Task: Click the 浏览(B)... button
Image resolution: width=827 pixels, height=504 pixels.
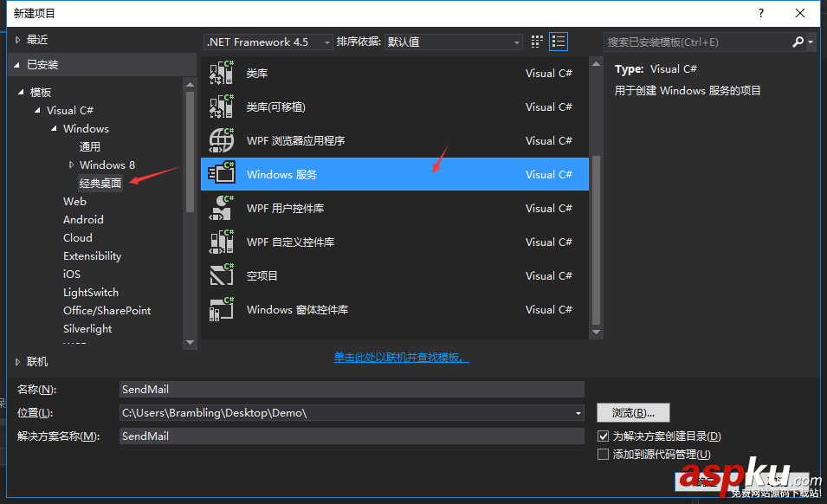Action: pos(633,413)
